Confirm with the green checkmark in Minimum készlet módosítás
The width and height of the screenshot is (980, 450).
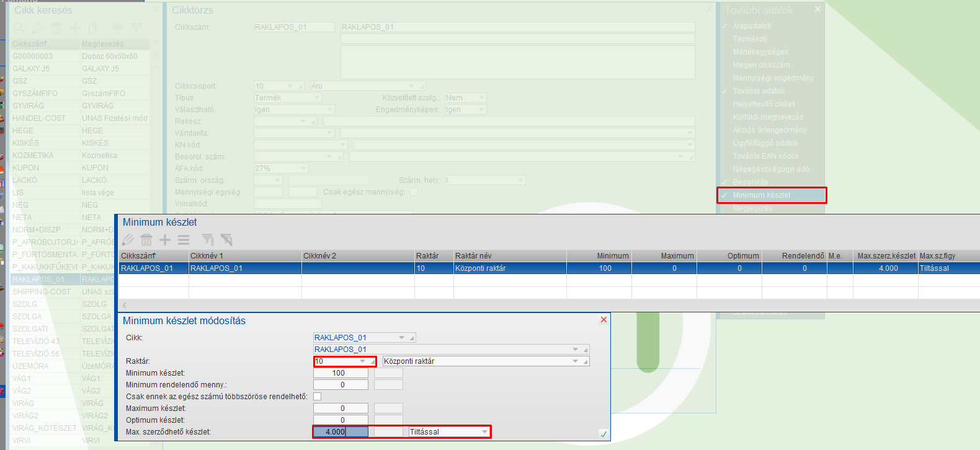tap(604, 434)
